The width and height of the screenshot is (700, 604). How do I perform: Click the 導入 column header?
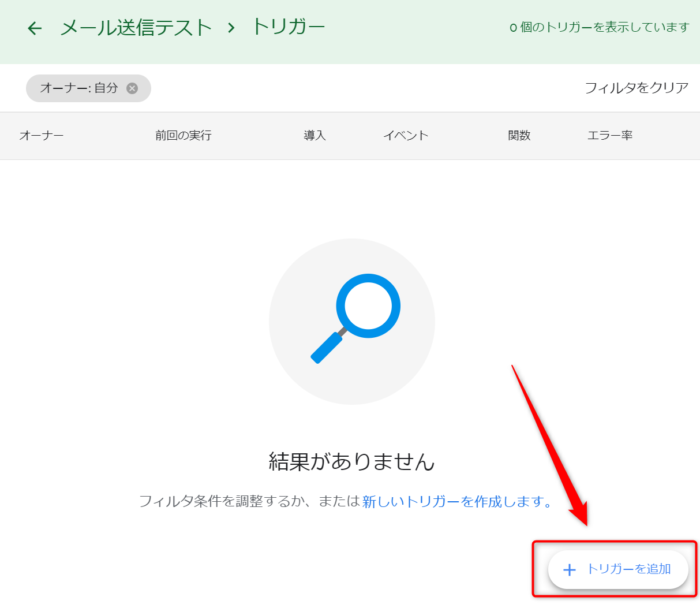click(x=315, y=135)
